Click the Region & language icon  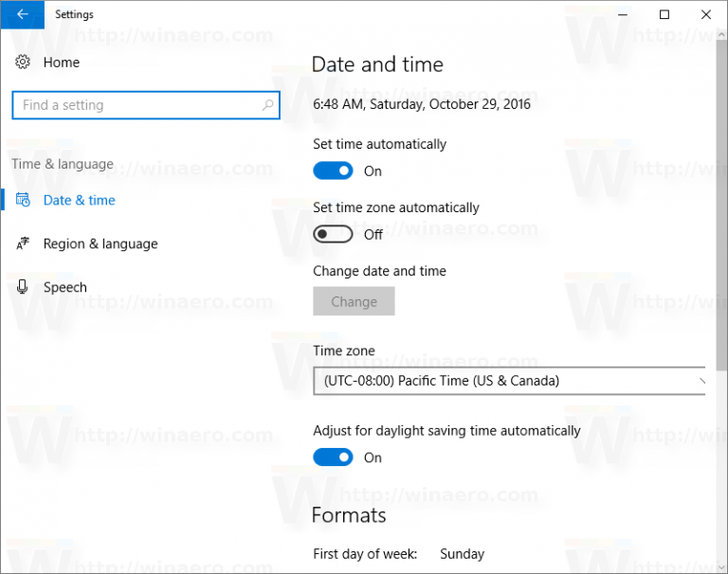(x=23, y=243)
